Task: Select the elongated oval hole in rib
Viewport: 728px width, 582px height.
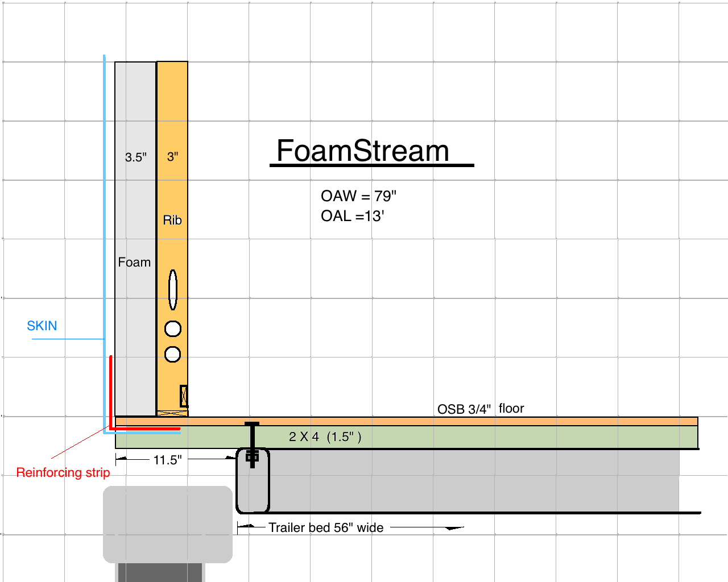Action: coord(173,290)
